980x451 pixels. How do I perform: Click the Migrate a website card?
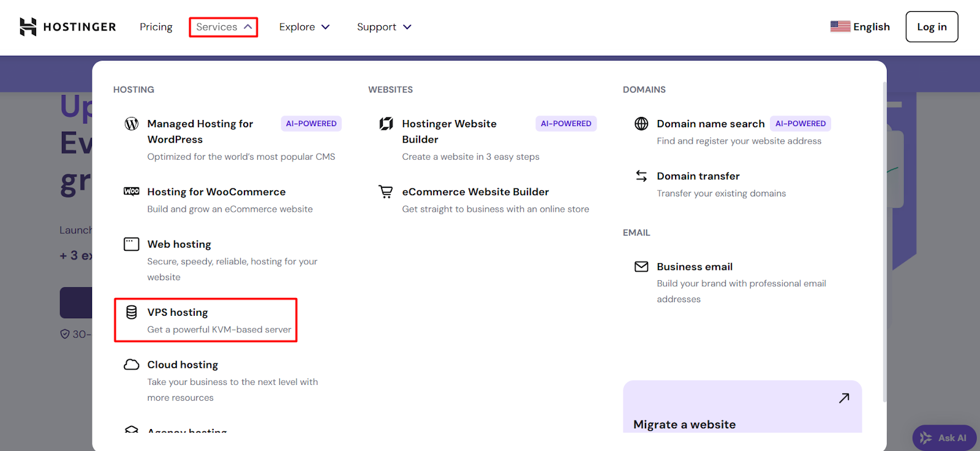pos(742,407)
